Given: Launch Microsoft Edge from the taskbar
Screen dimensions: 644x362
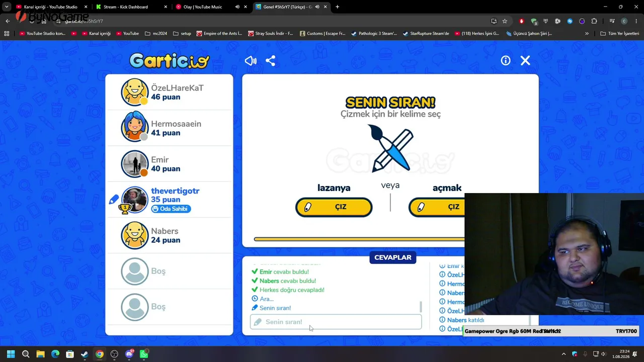Looking at the screenshot, I should coord(55,354).
